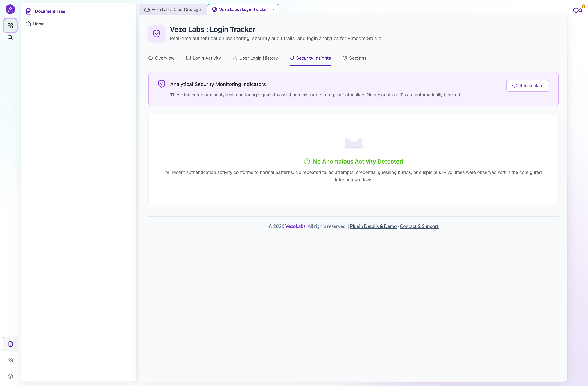Image resolution: width=588 pixels, height=386 pixels.
Task: Open the Plugin Details & Demo link
Action: [x=373, y=226]
